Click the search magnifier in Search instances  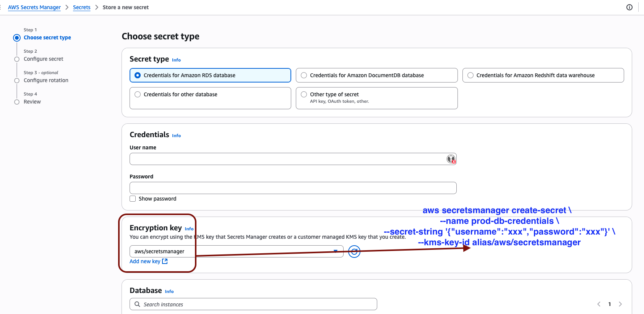pos(137,304)
